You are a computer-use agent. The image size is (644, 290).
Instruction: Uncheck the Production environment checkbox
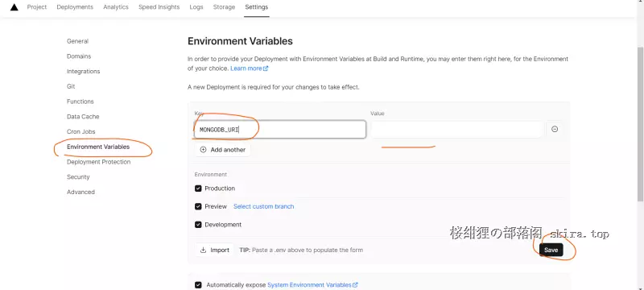tap(198, 188)
